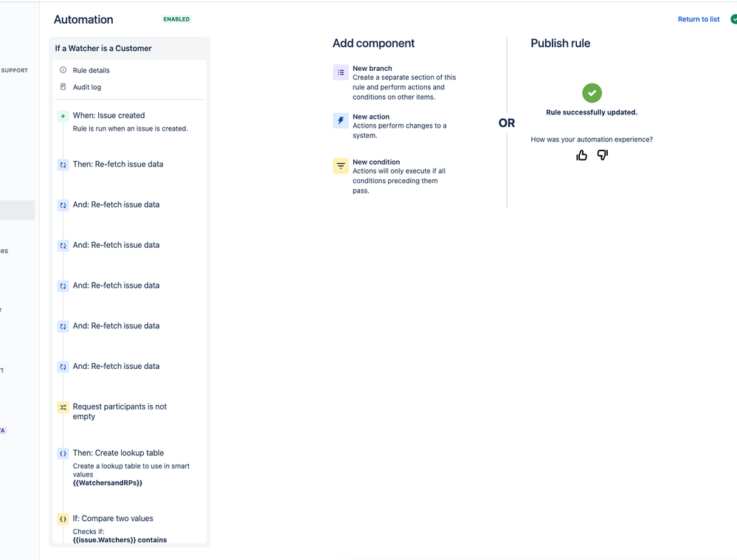Click the New branch list icon

click(340, 72)
